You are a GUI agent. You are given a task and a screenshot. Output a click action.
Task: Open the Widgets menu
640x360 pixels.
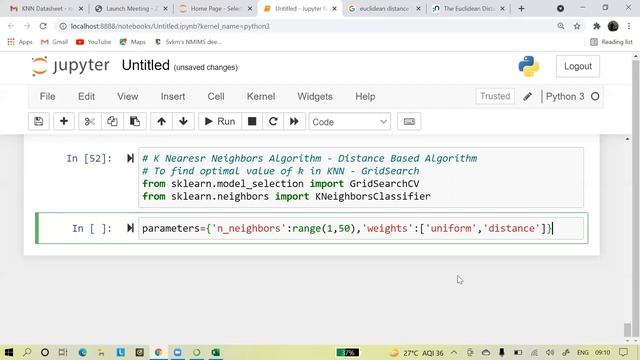(x=315, y=97)
